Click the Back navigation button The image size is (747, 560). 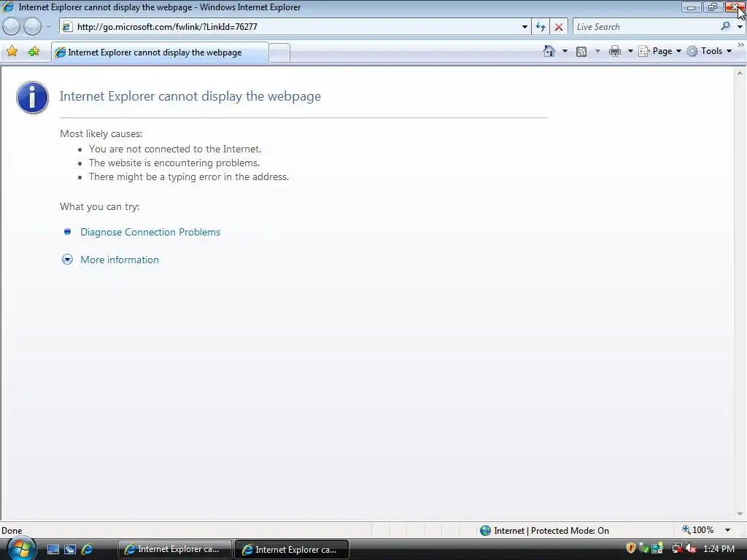coord(12,27)
